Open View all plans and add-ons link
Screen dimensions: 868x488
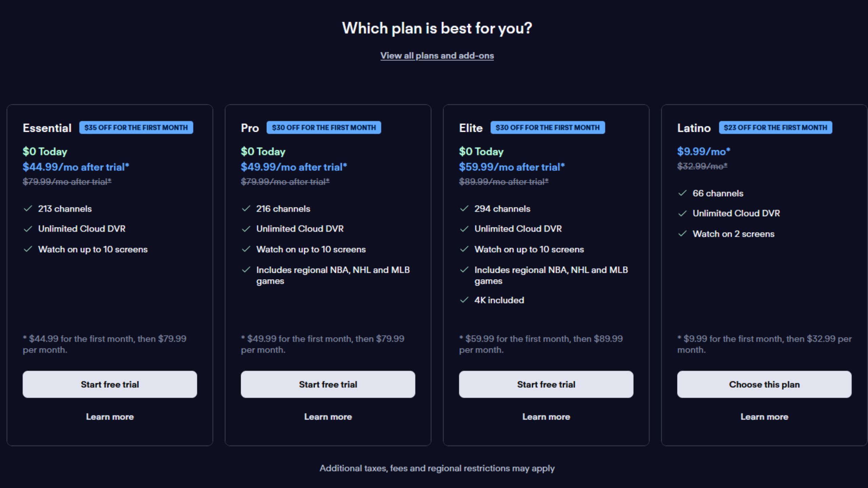437,56
